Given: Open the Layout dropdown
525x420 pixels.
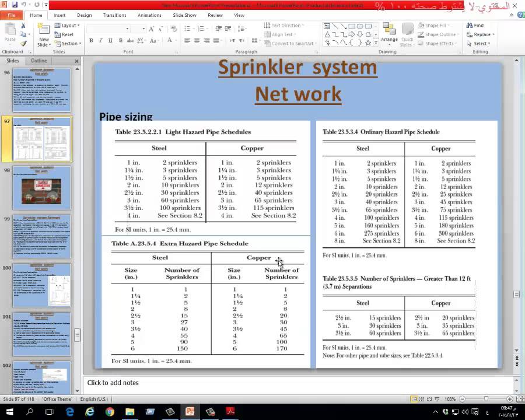Looking at the screenshot, I should click(67, 26).
